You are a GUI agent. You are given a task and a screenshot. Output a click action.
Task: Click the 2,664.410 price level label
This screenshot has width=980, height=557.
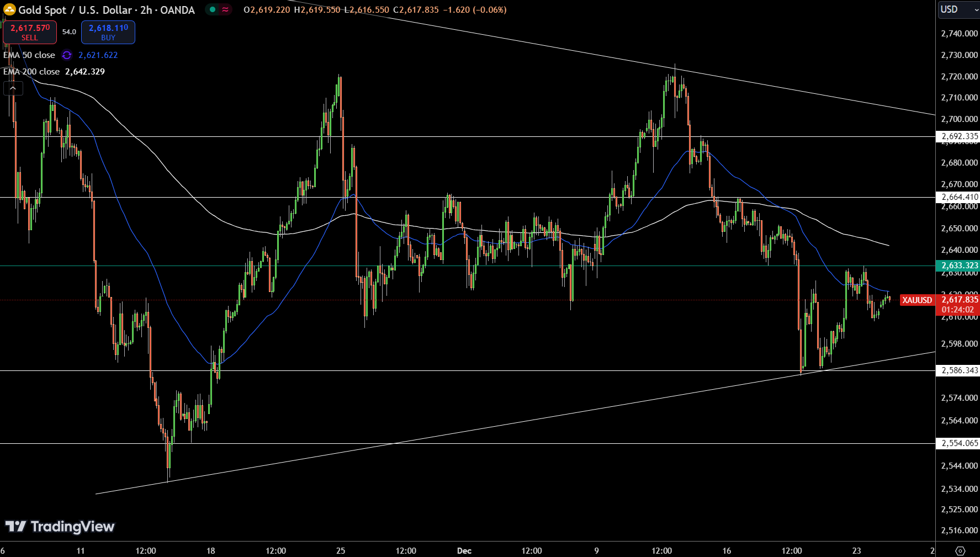tap(959, 197)
